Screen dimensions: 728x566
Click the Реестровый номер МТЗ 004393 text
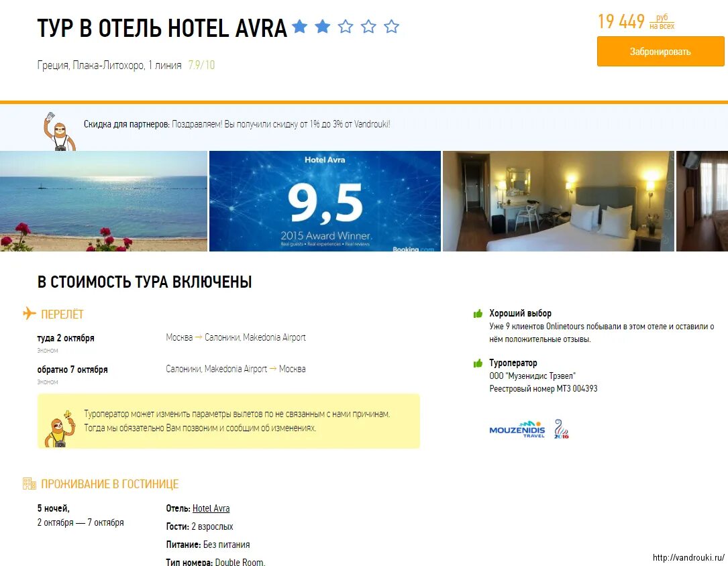pos(543,389)
